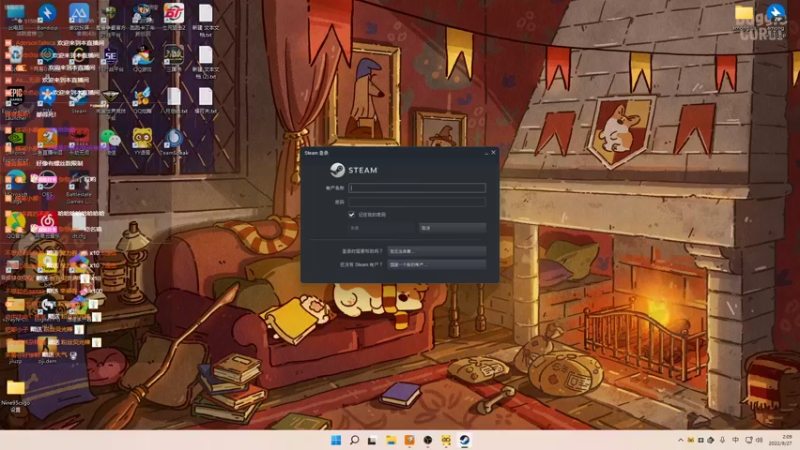The width and height of the screenshot is (800, 450).
Task: Open the OBS desktop shortcut
Action: [x=47, y=185]
